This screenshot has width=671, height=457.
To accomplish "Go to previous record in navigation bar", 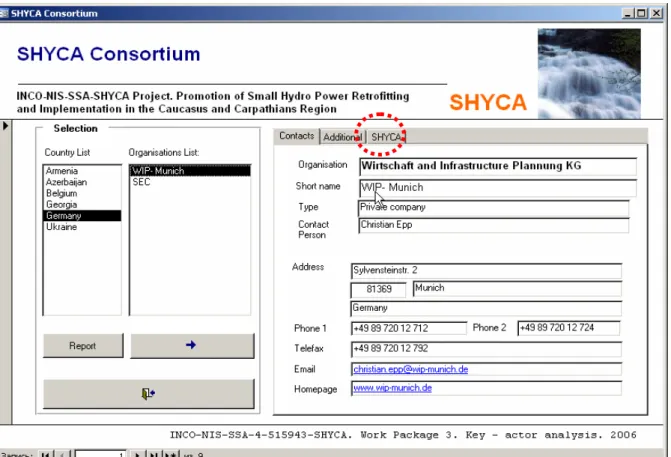I will pyautogui.click(x=62, y=454).
